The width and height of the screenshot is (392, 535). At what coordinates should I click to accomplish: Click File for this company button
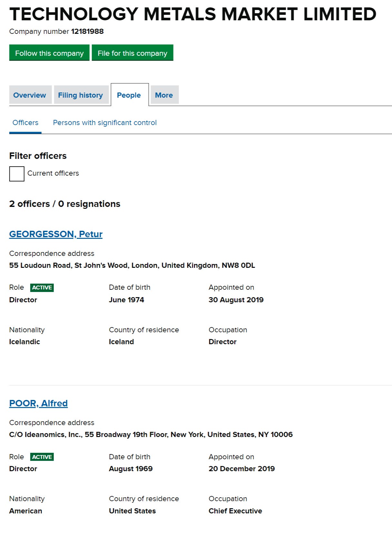coord(132,53)
